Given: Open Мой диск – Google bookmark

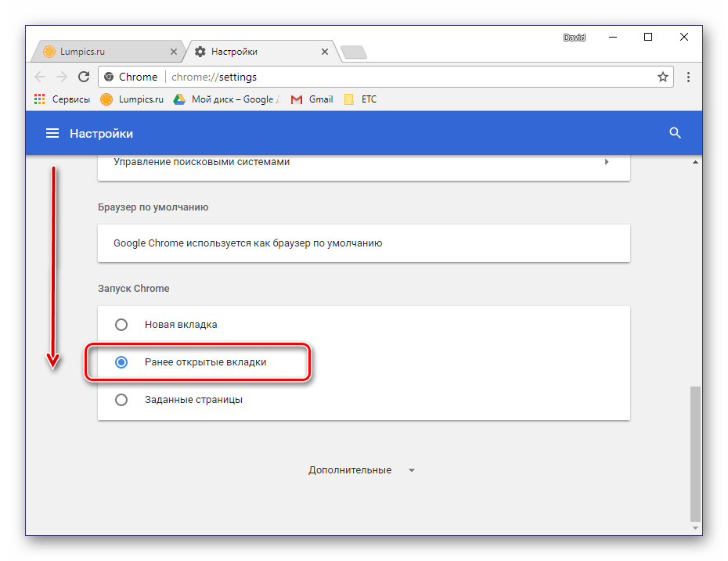Looking at the screenshot, I should [227, 99].
